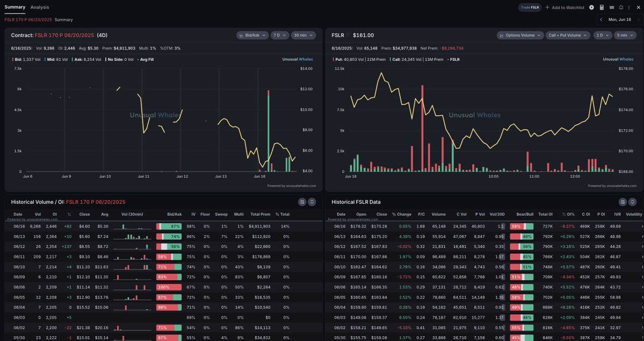Image resolution: width=644 pixels, height=341 pixels.
Task: Open the three-dot more options menu
Action: click(x=629, y=8)
